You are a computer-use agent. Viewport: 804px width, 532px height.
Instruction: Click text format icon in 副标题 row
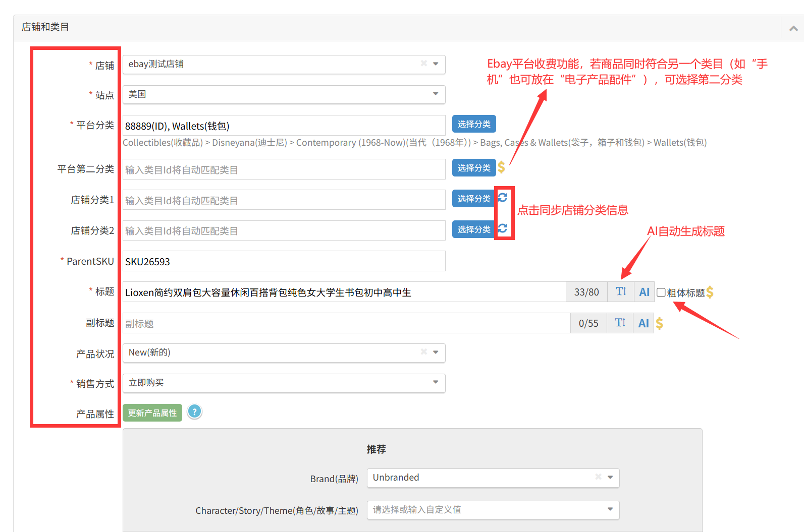[x=620, y=323]
